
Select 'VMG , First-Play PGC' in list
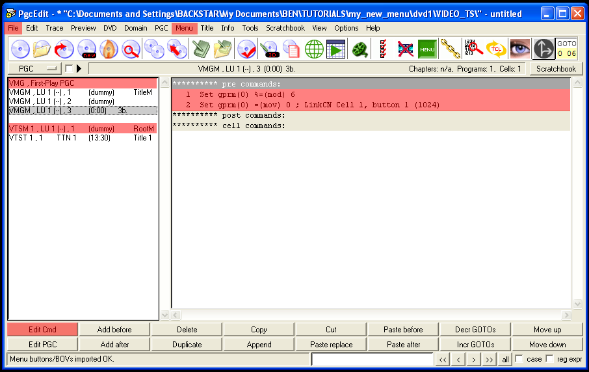(82, 83)
